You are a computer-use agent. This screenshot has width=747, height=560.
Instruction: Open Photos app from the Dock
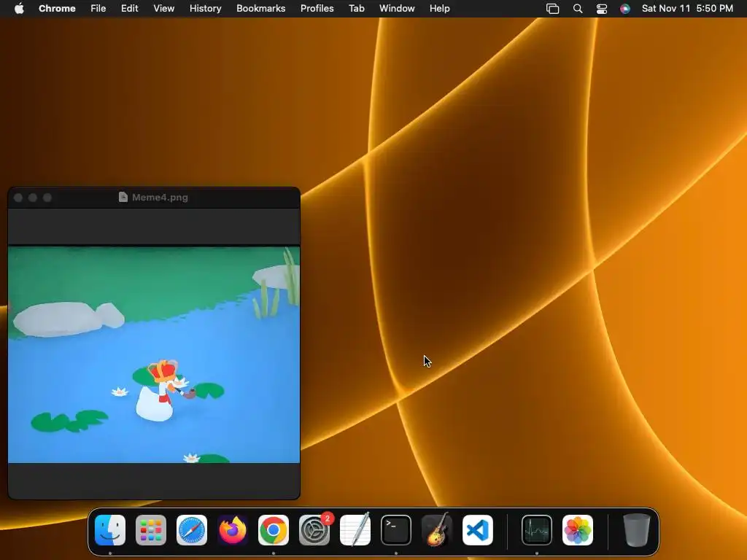tap(578, 530)
